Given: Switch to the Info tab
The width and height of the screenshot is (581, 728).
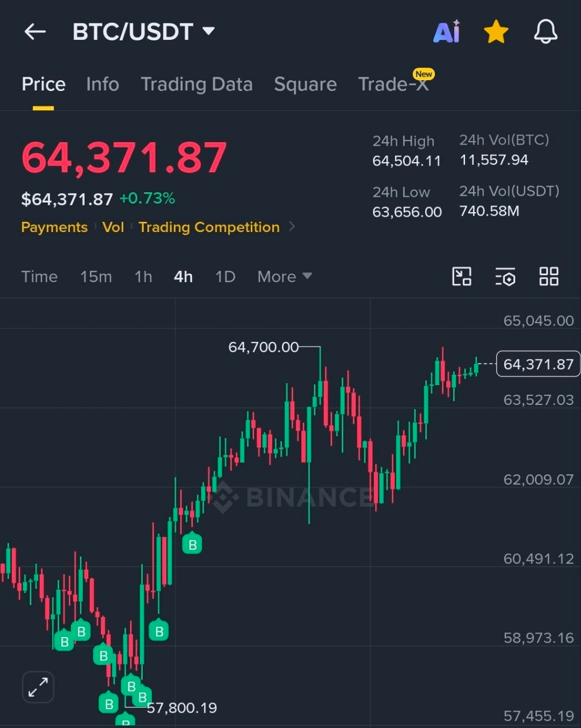Looking at the screenshot, I should click(102, 84).
